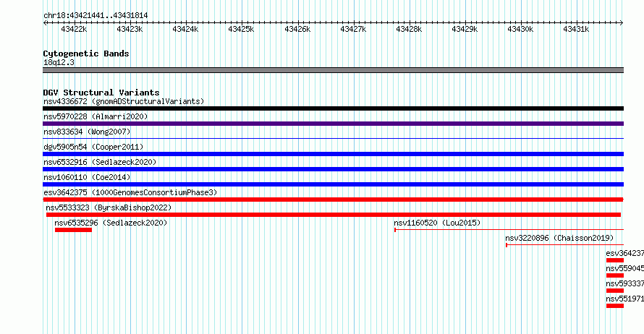Select the red bar under esv364237
The width and height of the screenshot is (644, 334).
615,260
